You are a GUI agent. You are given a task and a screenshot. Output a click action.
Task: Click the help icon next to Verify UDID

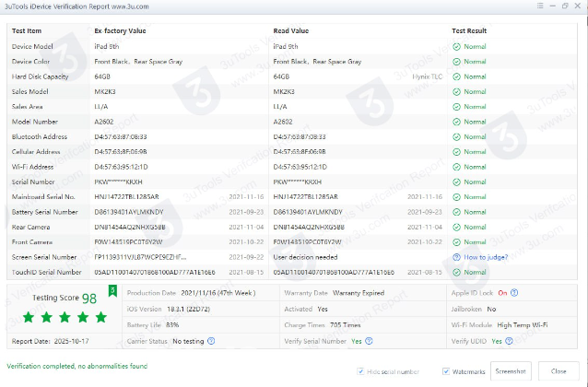[x=508, y=341]
